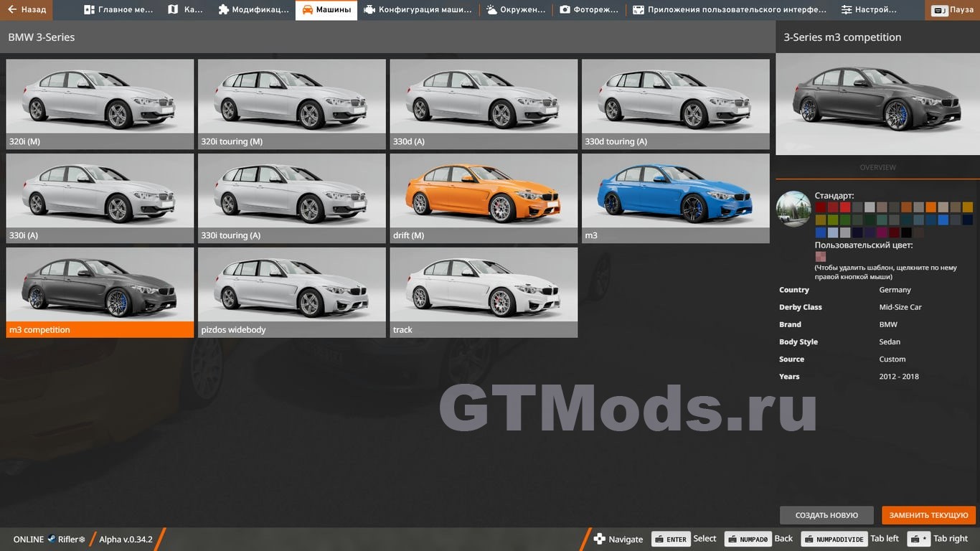Image resolution: width=980 pixels, height=551 pixels.
Task: Click the map icon tab
Action: coord(184,10)
